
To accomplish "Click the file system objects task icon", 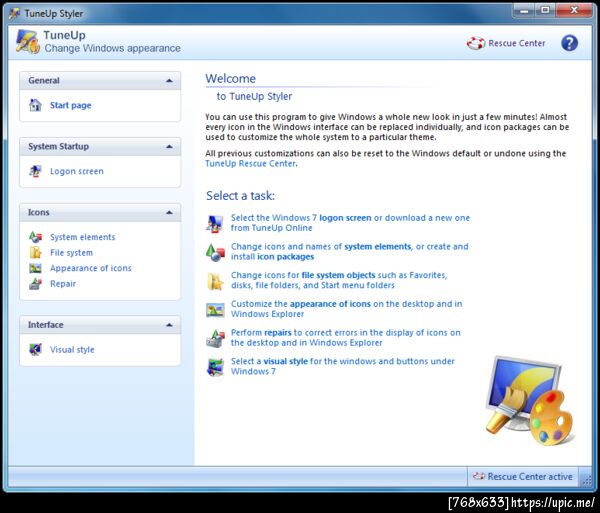I will tap(215, 281).
